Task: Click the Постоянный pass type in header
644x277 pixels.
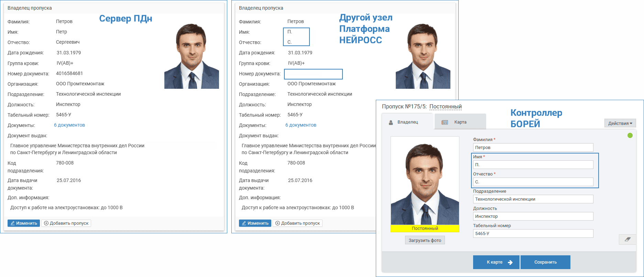Action: click(445, 107)
